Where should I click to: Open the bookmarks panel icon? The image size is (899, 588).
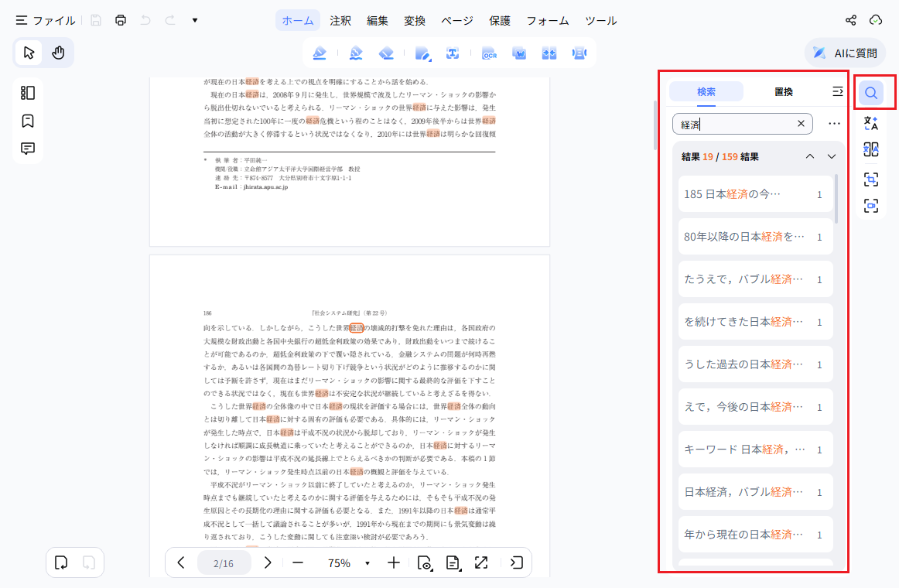click(28, 121)
